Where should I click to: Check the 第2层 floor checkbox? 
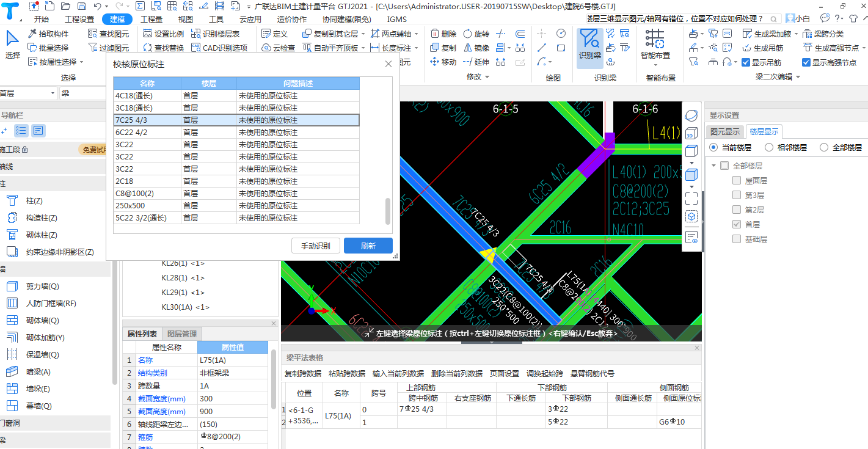pos(737,210)
